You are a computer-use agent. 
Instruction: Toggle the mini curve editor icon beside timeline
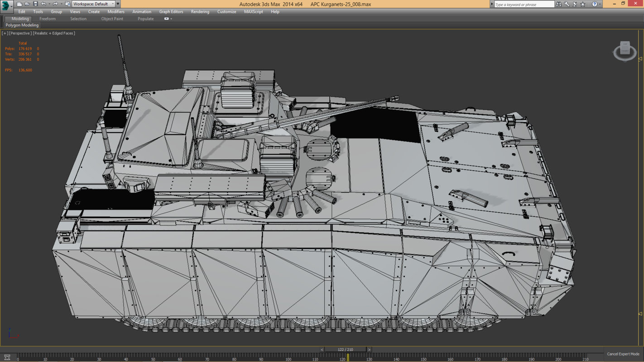coord(7,357)
